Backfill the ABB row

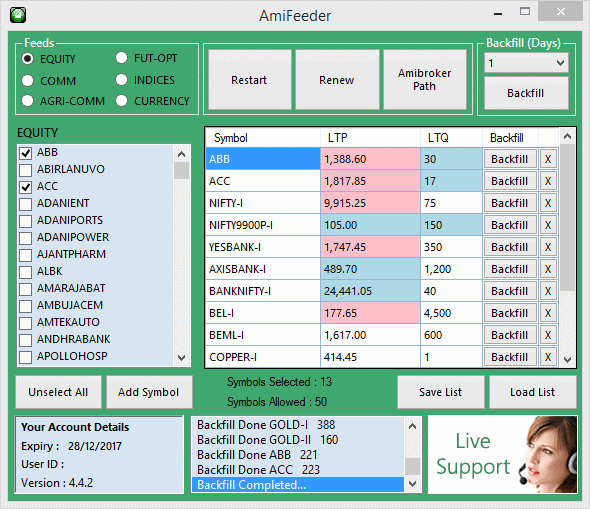click(510, 159)
